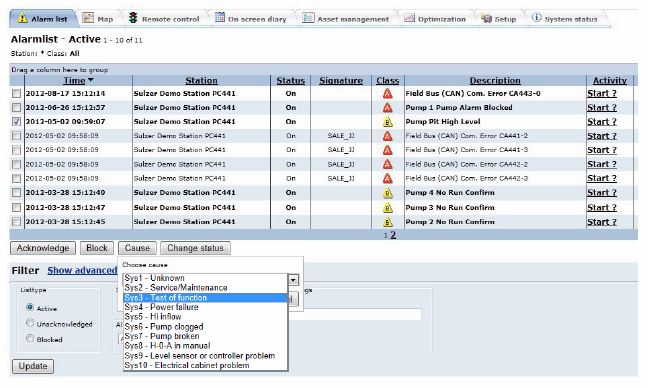This screenshot has height=388, width=648.
Task: Open the System status tab
Action: [x=565, y=19]
